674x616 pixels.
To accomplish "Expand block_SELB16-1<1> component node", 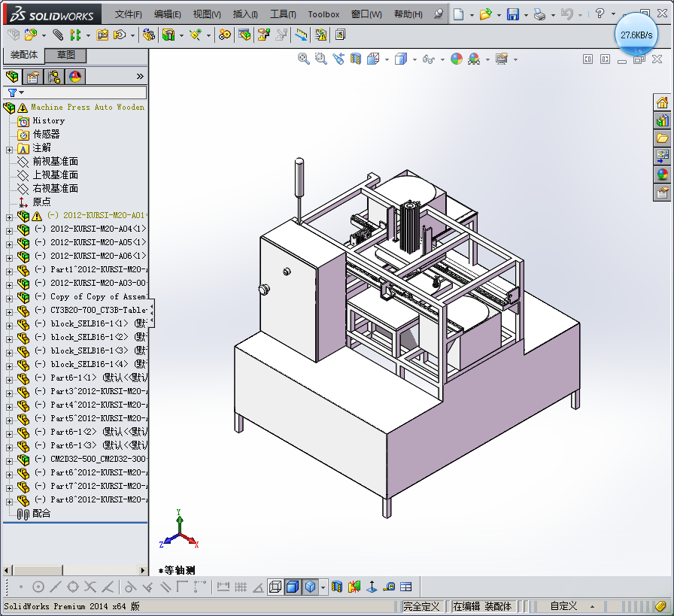I will (10, 326).
